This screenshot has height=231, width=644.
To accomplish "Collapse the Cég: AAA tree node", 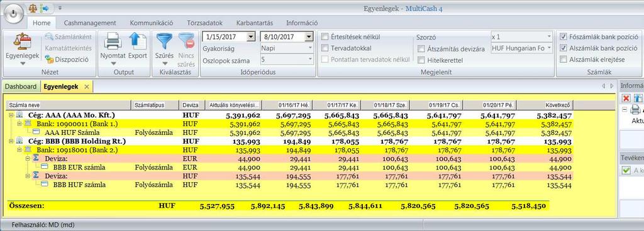I will [11, 115].
